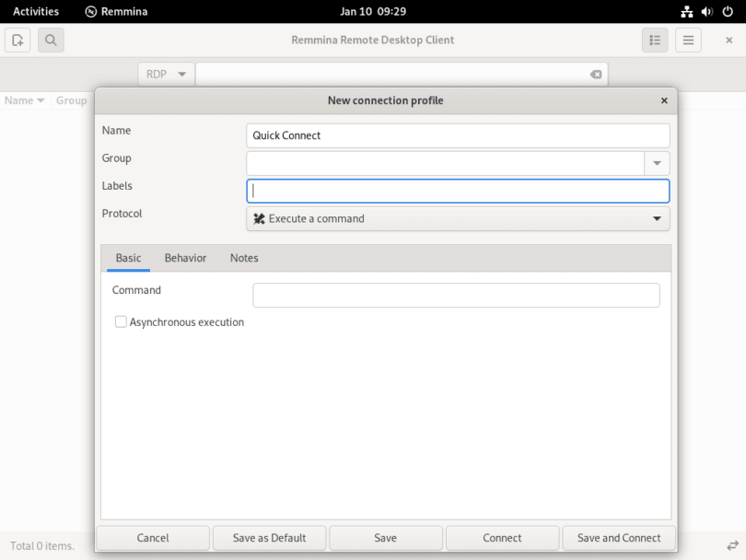Enable Asynchronous execution
This screenshot has width=746, height=560.
(121, 321)
